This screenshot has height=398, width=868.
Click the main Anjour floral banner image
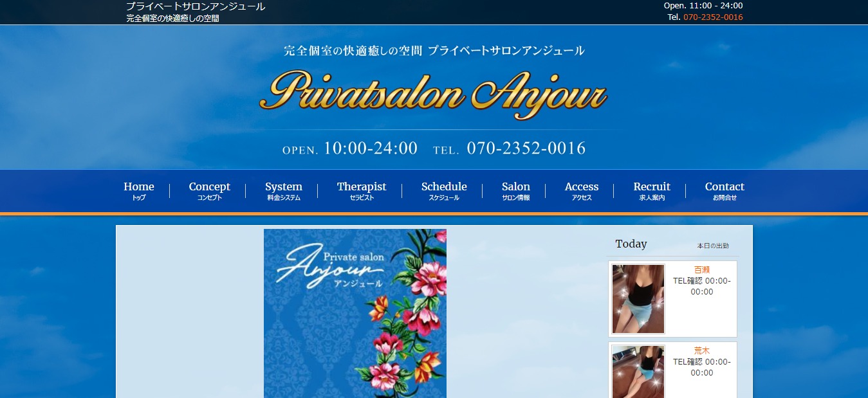click(x=355, y=313)
